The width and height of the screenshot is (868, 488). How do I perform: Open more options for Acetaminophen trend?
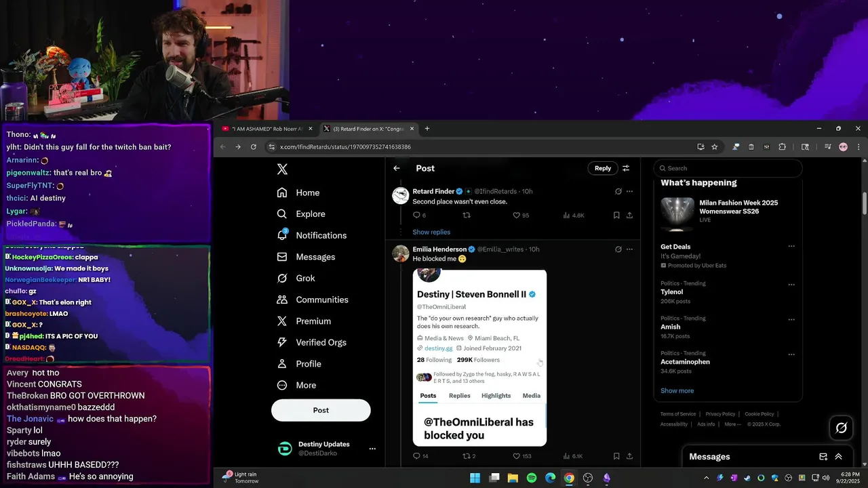point(791,354)
